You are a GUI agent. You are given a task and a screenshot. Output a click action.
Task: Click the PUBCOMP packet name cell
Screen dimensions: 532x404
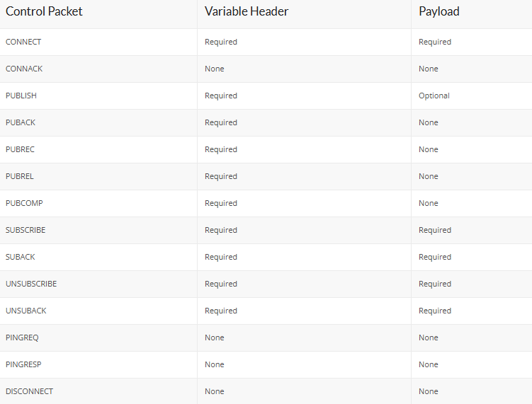(24, 203)
